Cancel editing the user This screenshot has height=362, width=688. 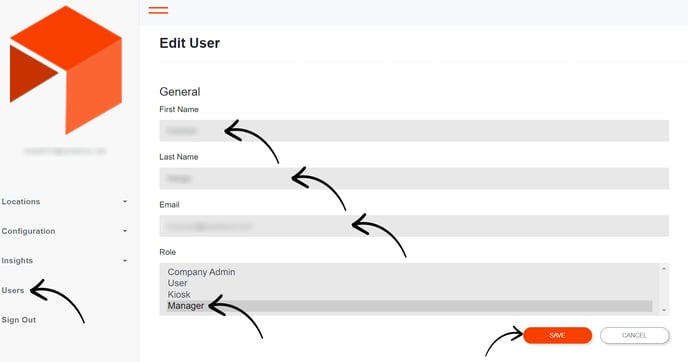coord(634,335)
